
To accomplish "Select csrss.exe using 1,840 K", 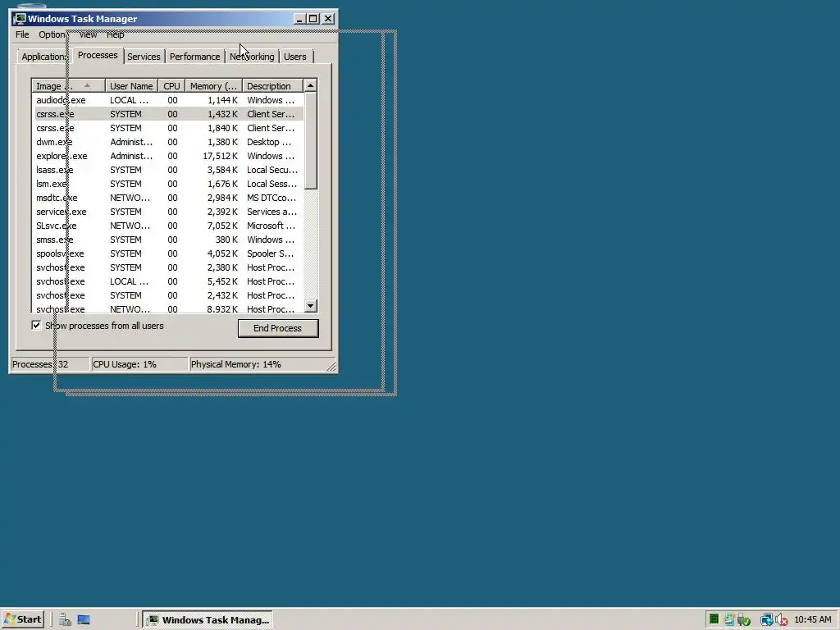I will tap(167, 128).
